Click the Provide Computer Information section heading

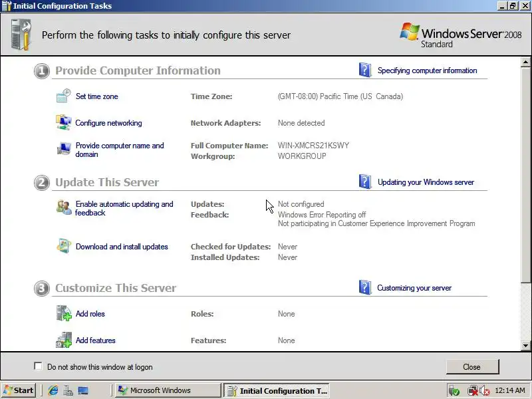point(138,70)
